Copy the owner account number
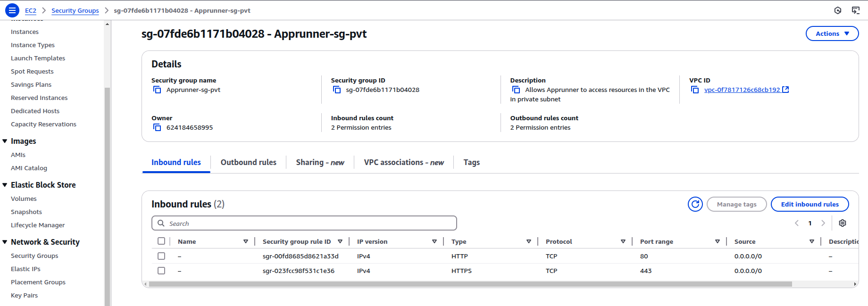Viewport: 868px width, 306px height. pos(157,127)
